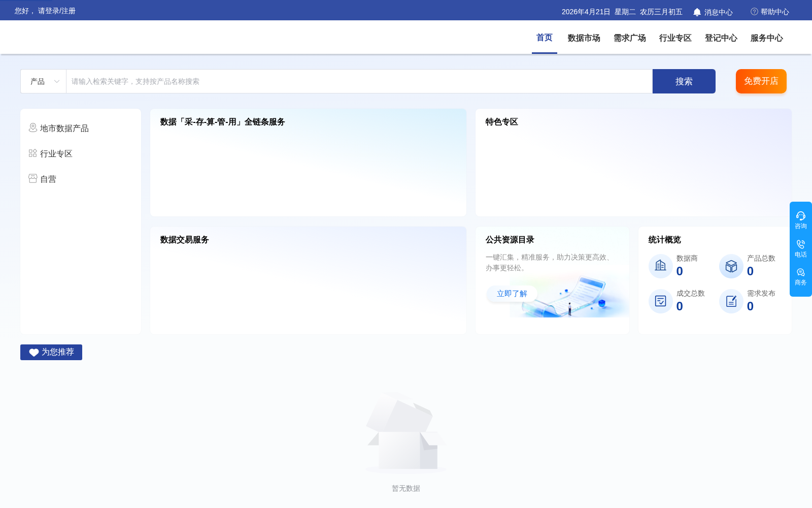
Task: Open the 咨询 headset icon on floating bar
Action: 801,215
